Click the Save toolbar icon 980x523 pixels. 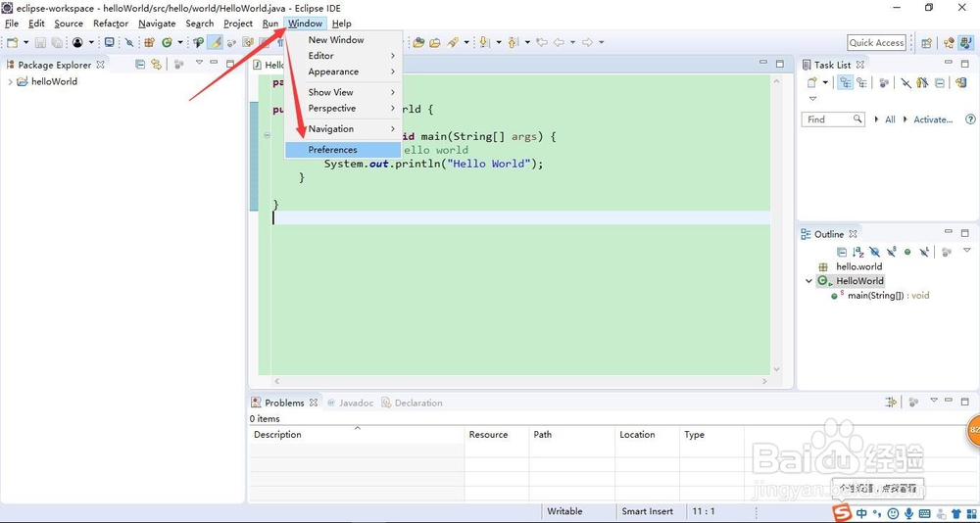click(x=40, y=42)
